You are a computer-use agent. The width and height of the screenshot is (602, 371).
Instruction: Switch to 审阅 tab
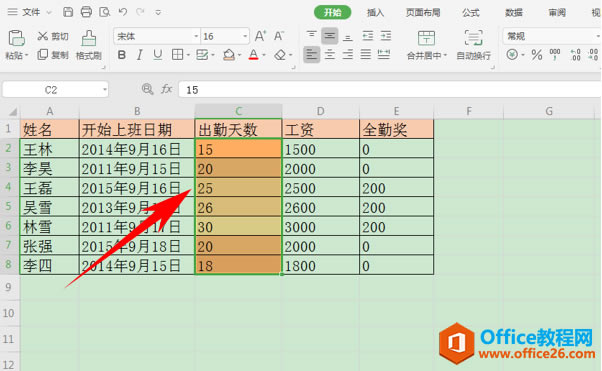click(x=557, y=13)
